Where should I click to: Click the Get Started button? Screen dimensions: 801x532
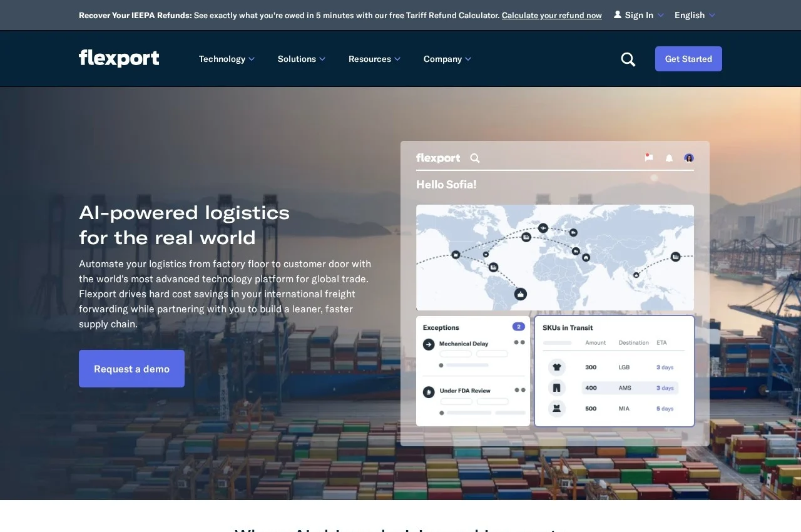pyautogui.click(x=688, y=59)
